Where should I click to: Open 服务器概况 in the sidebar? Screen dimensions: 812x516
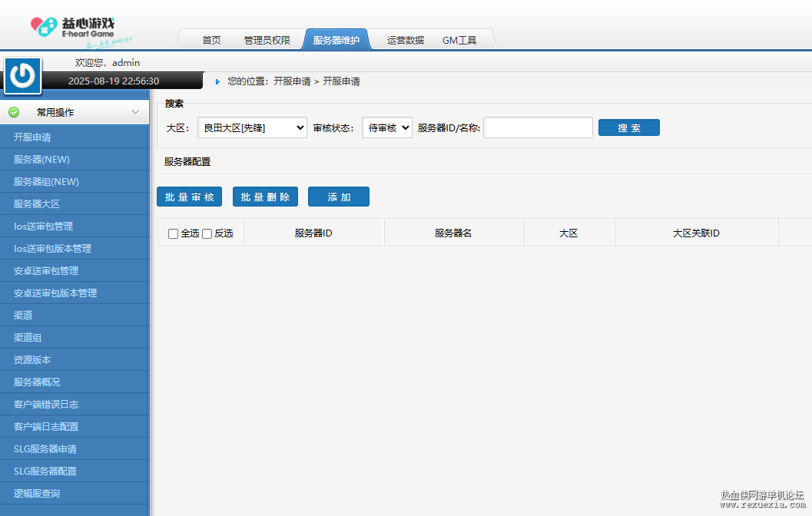click(75, 382)
